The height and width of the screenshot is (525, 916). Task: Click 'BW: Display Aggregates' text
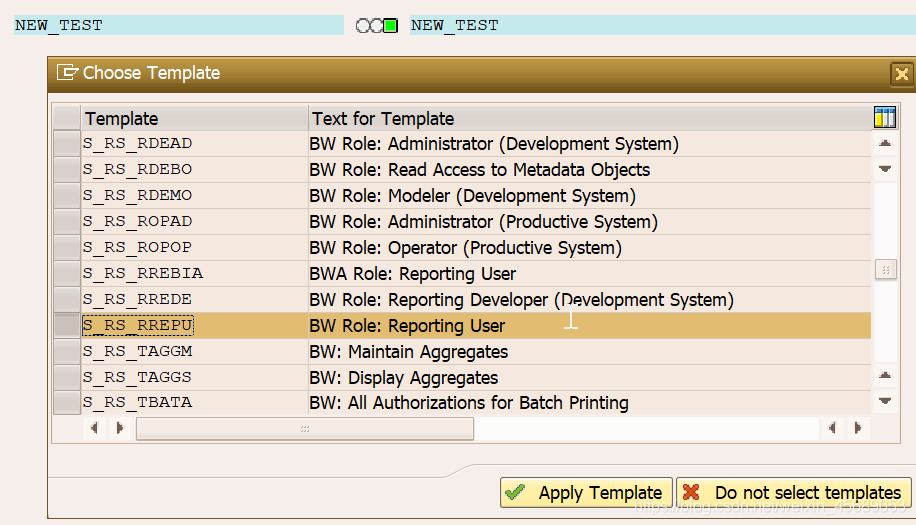coord(404,378)
